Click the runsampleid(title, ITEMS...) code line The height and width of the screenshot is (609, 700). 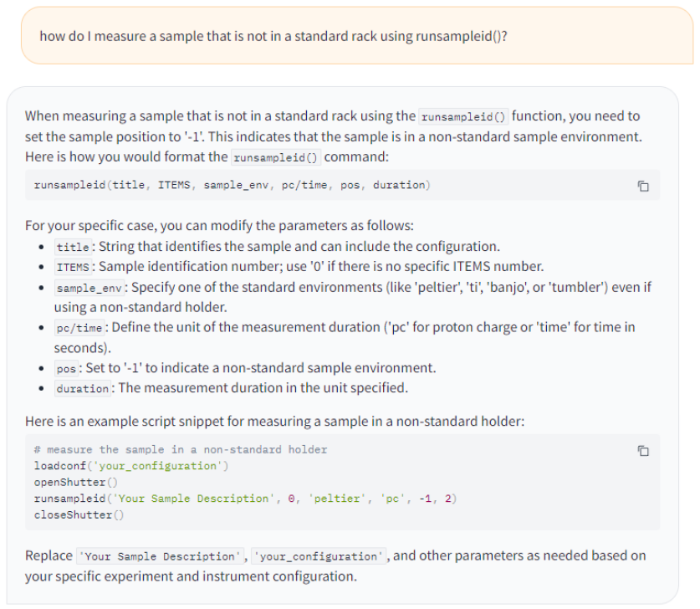232,185
